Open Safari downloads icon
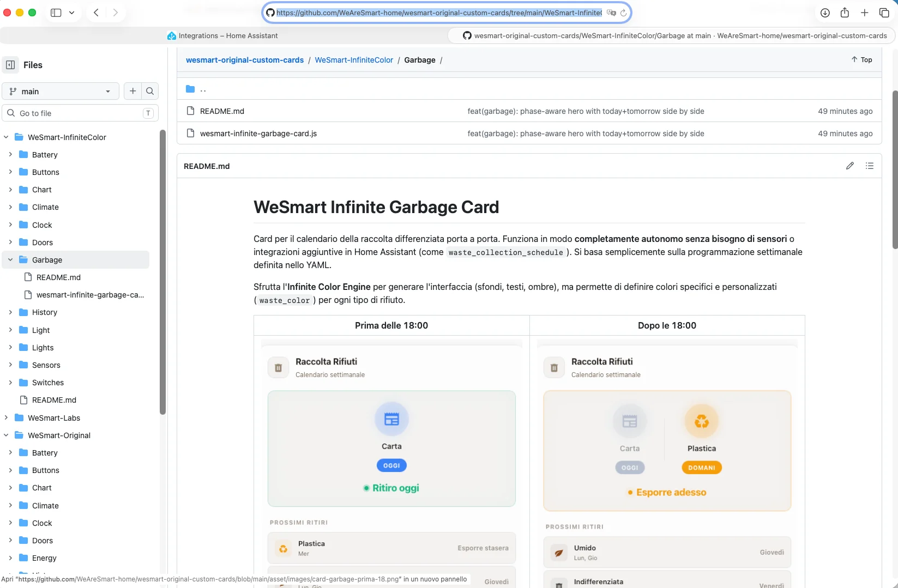The image size is (898, 588). pos(825,13)
